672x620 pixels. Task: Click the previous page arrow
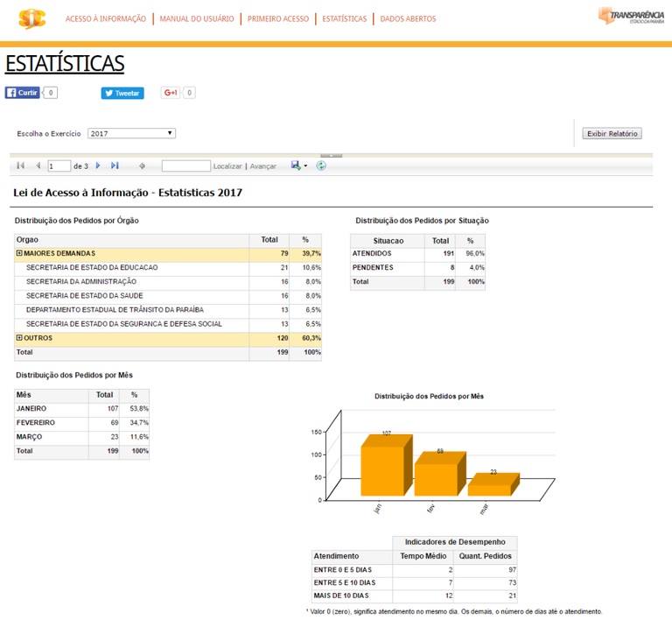pyautogui.click(x=38, y=166)
